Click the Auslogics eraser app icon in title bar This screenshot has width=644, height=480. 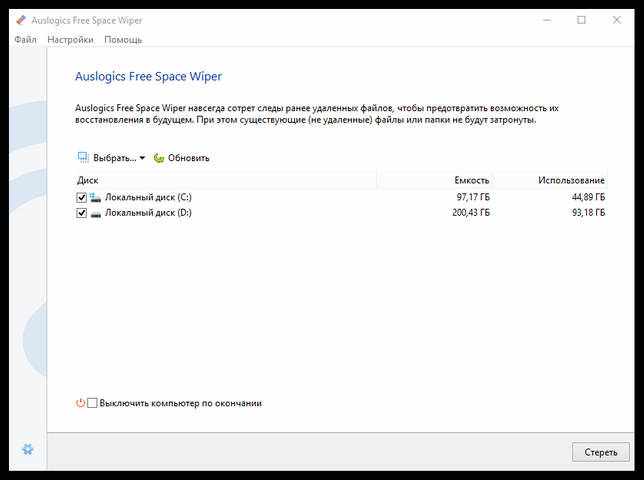(x=21, y=20)
